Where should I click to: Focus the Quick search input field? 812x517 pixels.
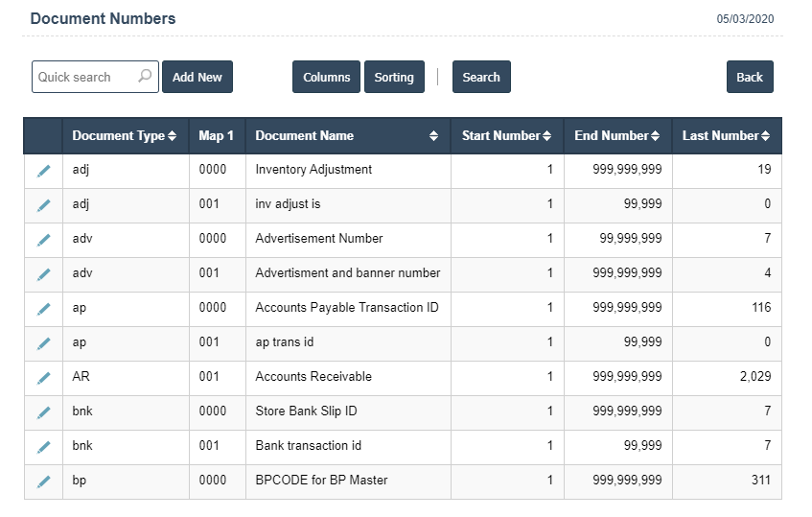pos(85,77)
